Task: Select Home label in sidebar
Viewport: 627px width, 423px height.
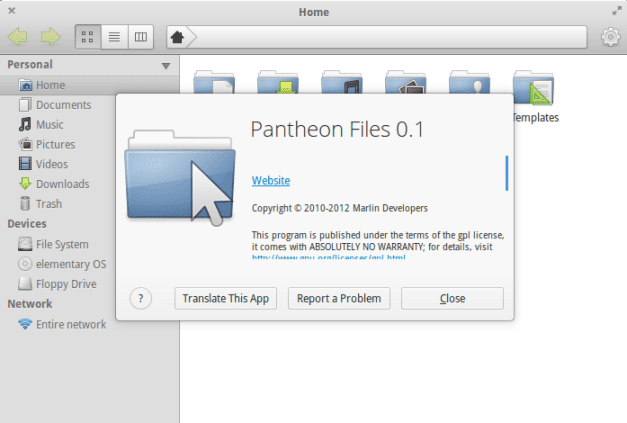Action: [x=50, y=85]
